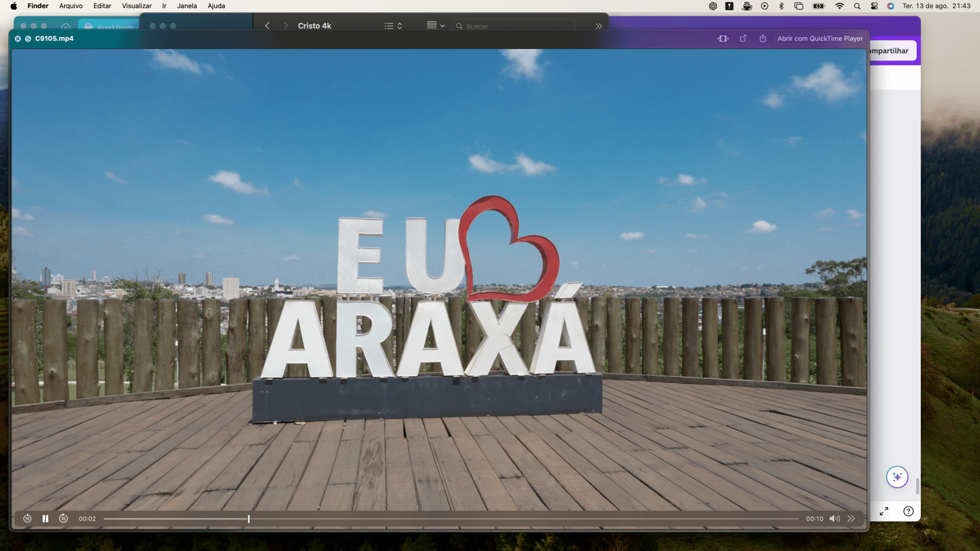Open the Bluetooth menu bar icon
Screen dimensions: 980x551
[x=781, y=6]
